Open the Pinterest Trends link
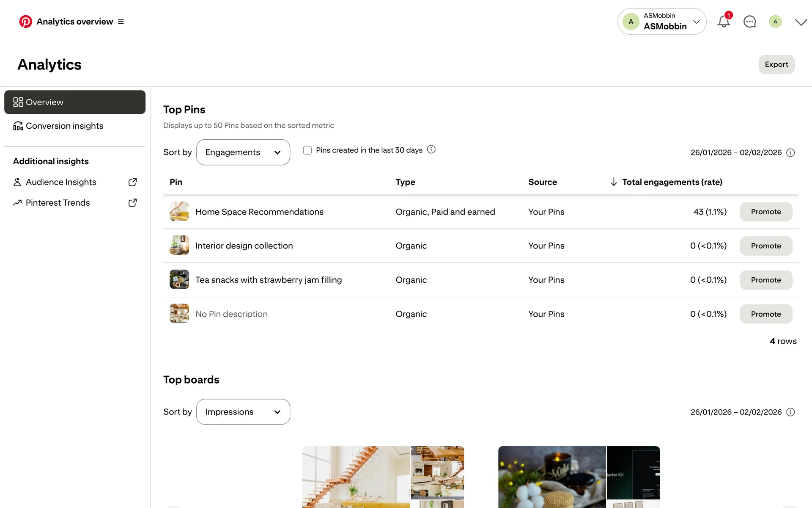 tap(58, 203)
